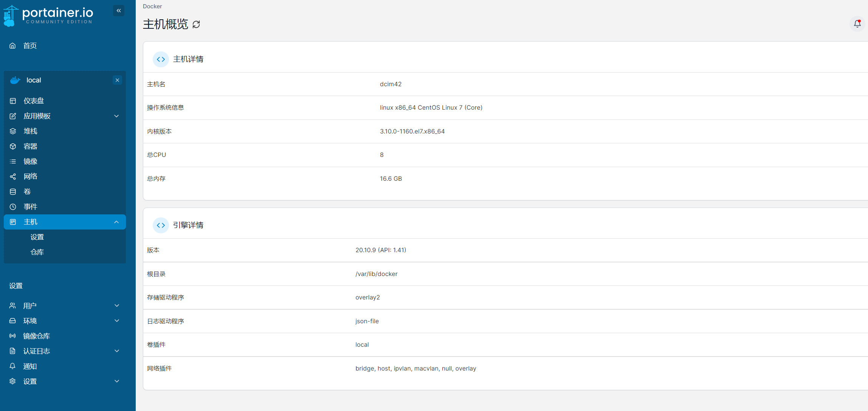
Task: Open 镜像 images list
Action: click(x=30, y=161)
